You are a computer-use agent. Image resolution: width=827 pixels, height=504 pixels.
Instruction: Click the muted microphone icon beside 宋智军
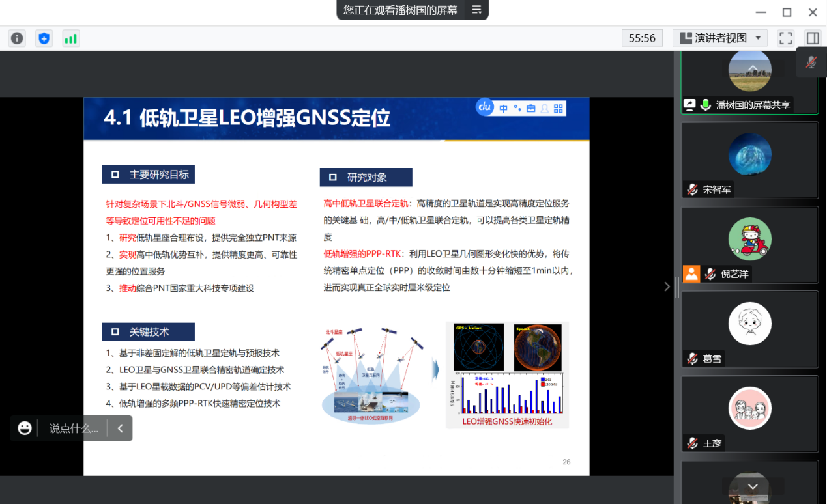pyautogui.click(x=692, y=189)
